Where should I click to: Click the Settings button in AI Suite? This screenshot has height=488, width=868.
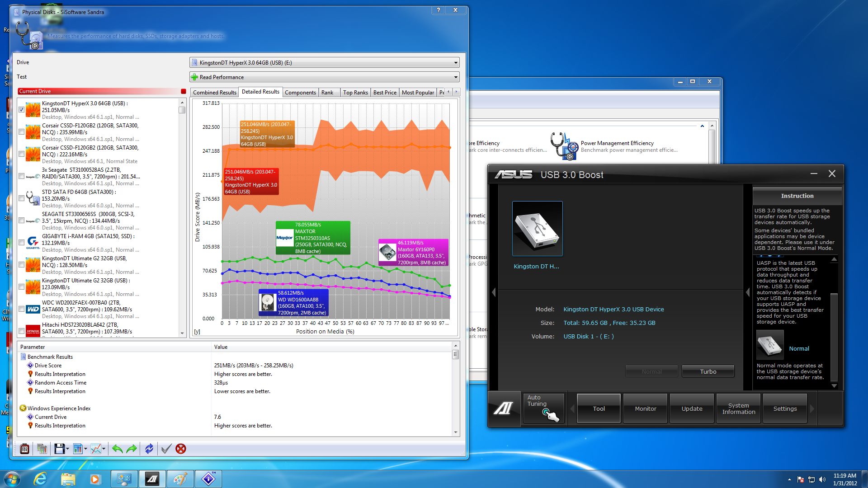(x=785, y=408)
